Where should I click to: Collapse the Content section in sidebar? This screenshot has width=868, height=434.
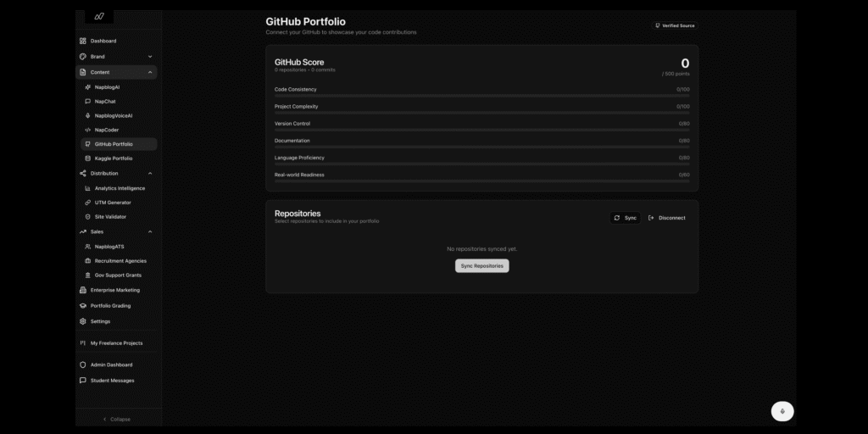click(150, 72)
